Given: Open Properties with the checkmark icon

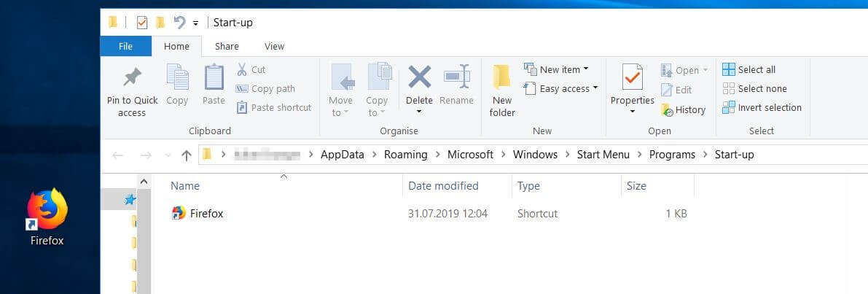Looking at the screenshot, I should [632, 77].
